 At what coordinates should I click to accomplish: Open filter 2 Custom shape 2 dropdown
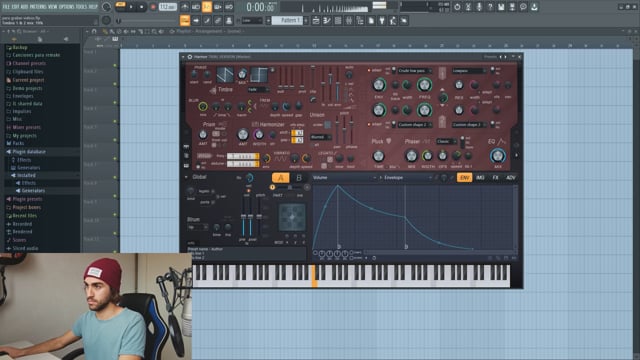click(414, 124)
